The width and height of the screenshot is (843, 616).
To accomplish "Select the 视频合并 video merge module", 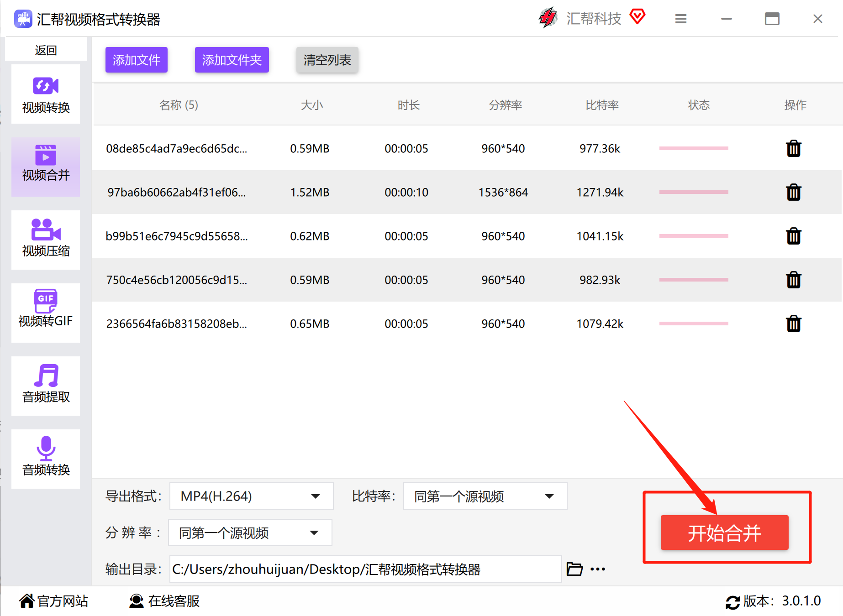I will tap(46, 167).
